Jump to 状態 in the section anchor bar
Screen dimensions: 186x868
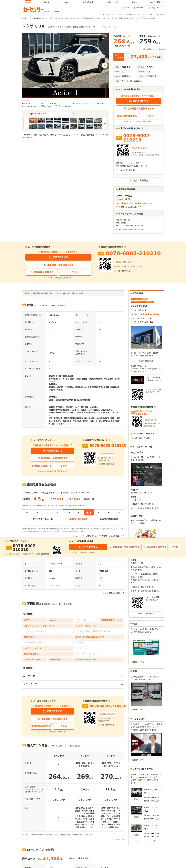27,294
